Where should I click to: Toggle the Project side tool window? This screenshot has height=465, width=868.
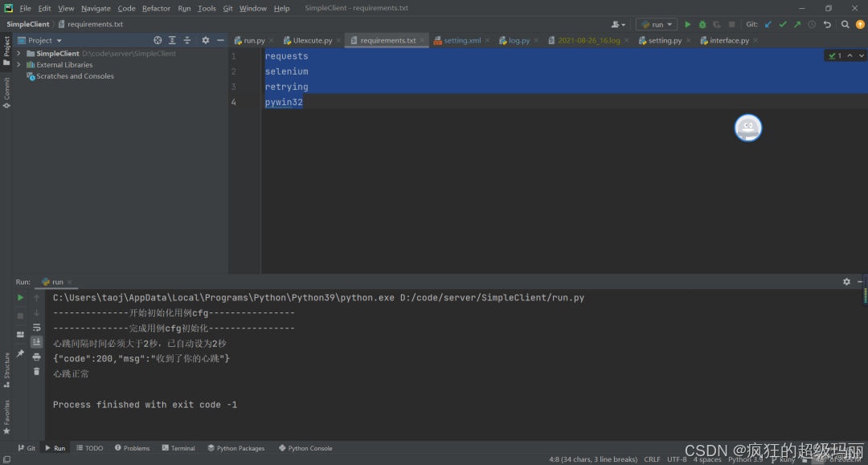6,51
